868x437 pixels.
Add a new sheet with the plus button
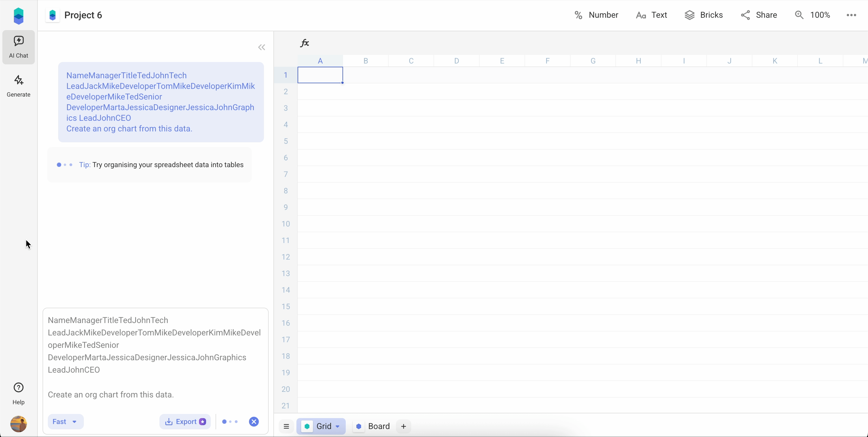403,426
